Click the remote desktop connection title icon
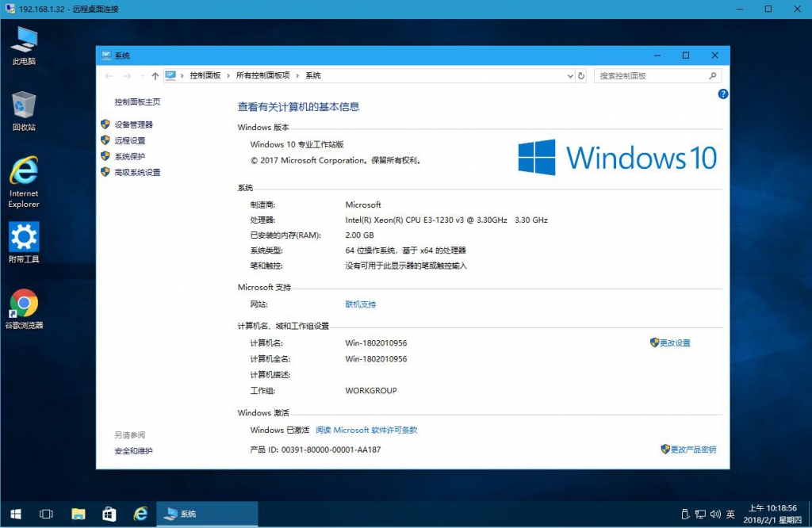This screenshot has width=812, height=528. (x=10, y=9)
